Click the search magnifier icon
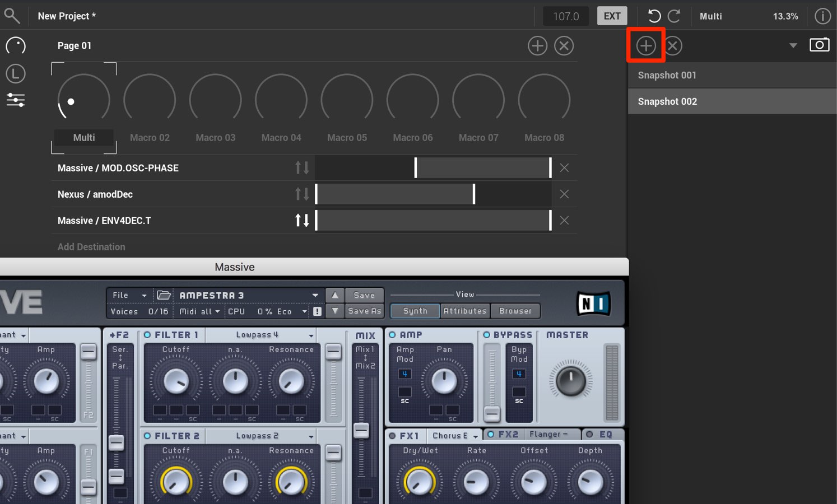 [x=12, y=16]
